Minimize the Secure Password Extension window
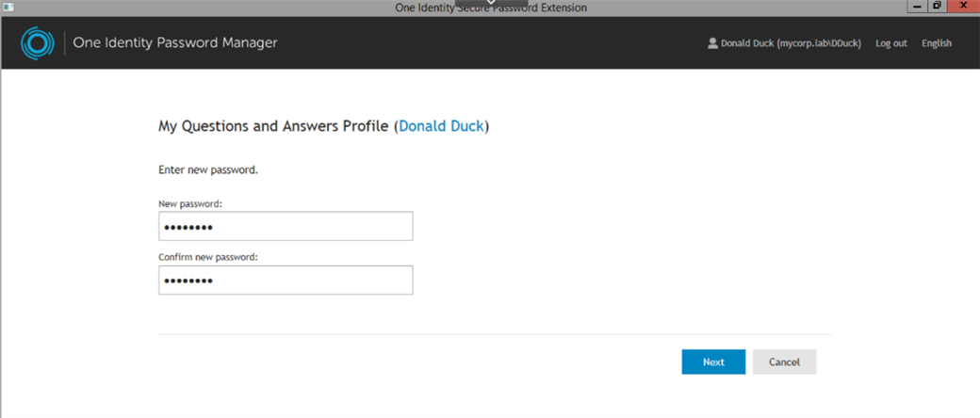 point(918,7)
